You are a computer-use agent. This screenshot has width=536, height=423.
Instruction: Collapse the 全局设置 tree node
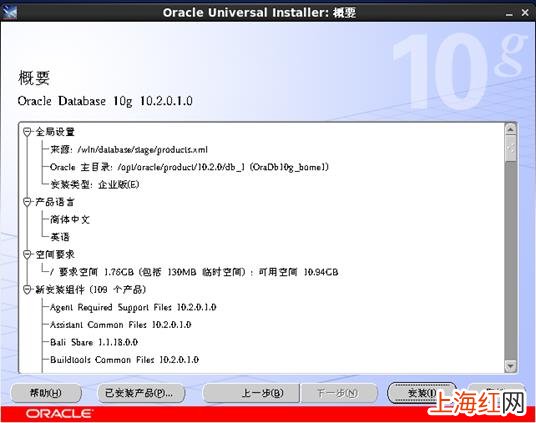[x=27, y=132]
